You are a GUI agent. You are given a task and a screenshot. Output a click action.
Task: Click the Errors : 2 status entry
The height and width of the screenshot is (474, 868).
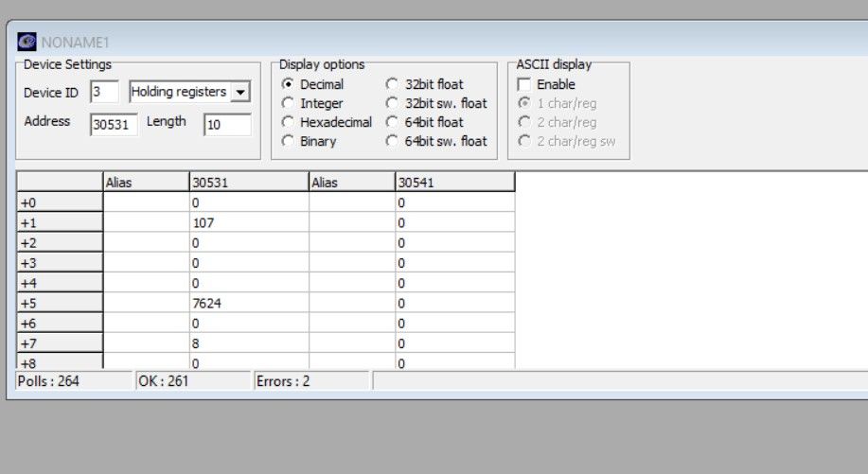point(311,380)
